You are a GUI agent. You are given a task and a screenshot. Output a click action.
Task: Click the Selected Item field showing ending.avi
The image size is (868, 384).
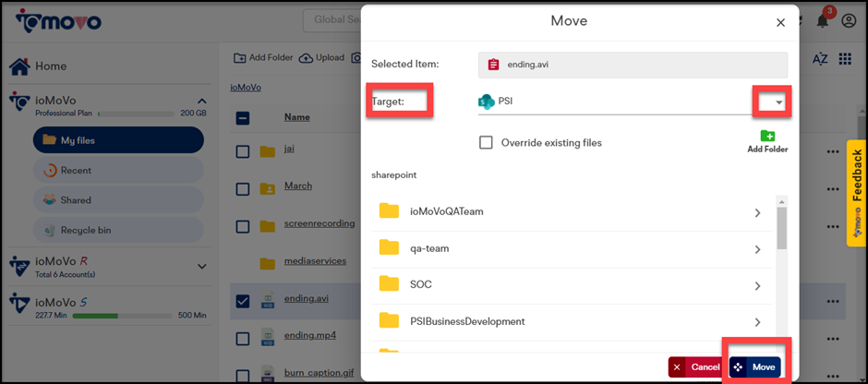tap(633, 65)
